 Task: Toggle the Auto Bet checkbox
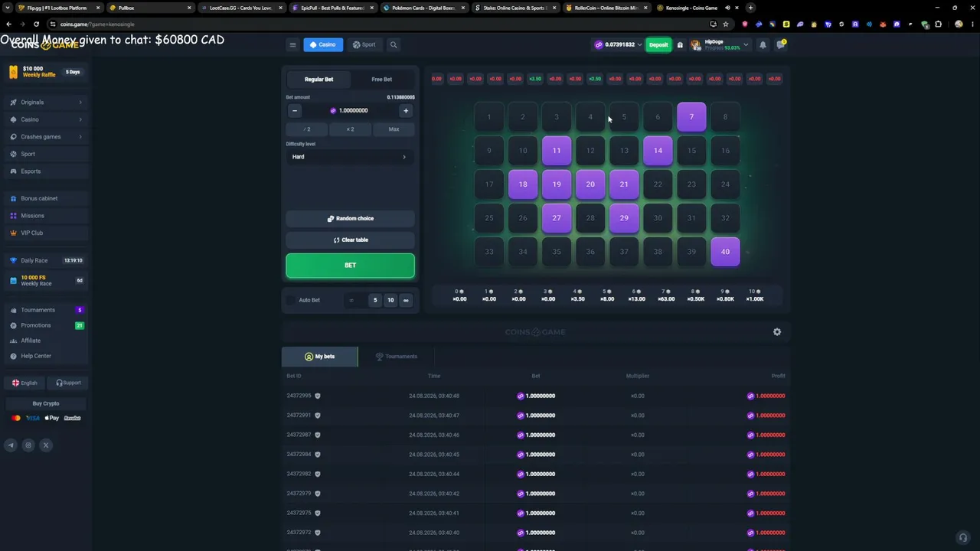pyautogui.click(x=291, y=300)
